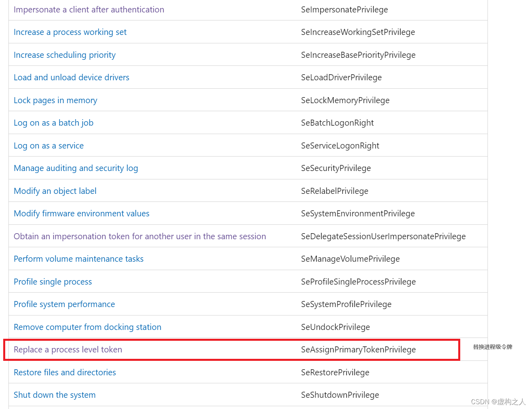Screen dimensions: 532x409
Task: Open 'Log on as a service' link
Action: pyautogui.click(x=49, y=146)
